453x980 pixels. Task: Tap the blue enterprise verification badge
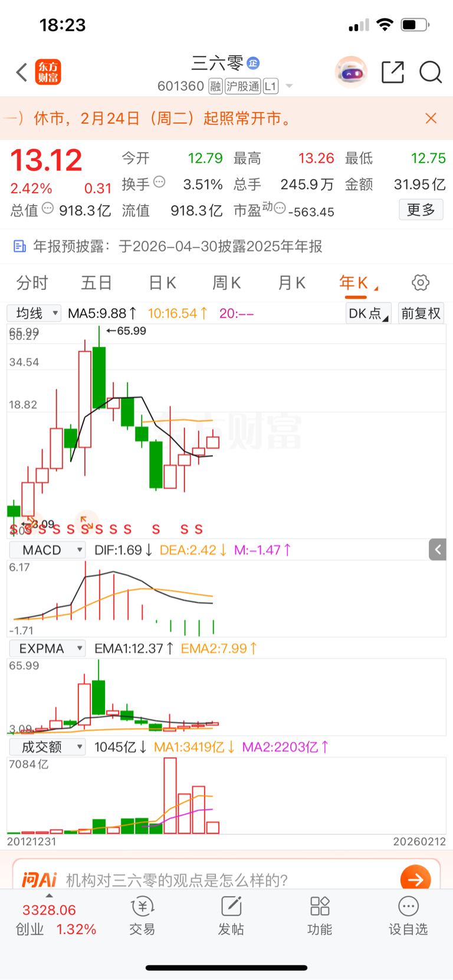pos(253,62)
